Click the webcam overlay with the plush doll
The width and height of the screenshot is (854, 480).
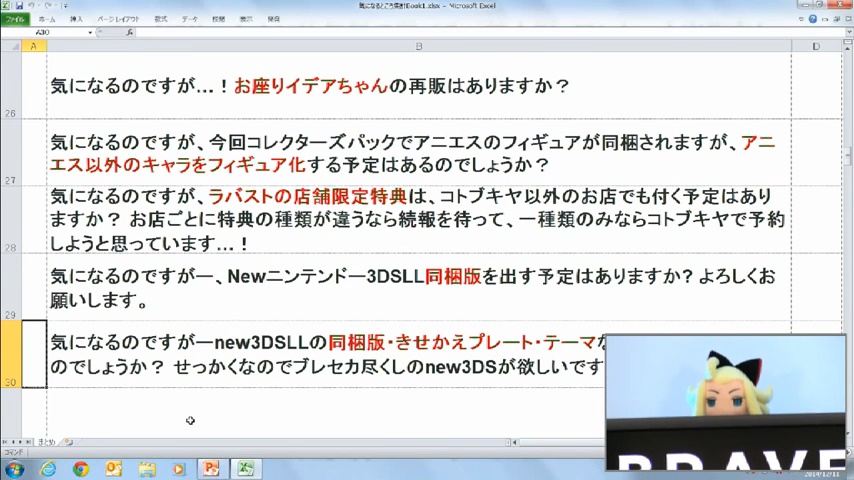725,402
